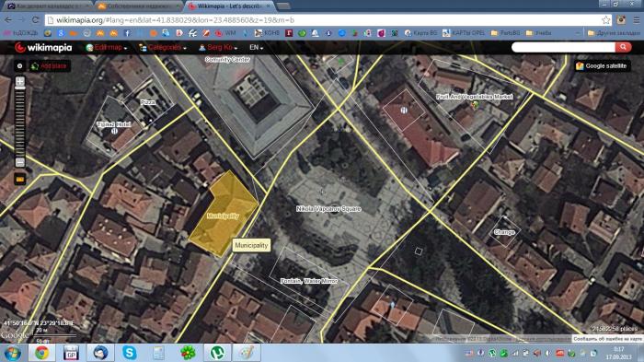Open the Edit map dropdown
This screenshot has height=362, width=644.
(107, 48)
